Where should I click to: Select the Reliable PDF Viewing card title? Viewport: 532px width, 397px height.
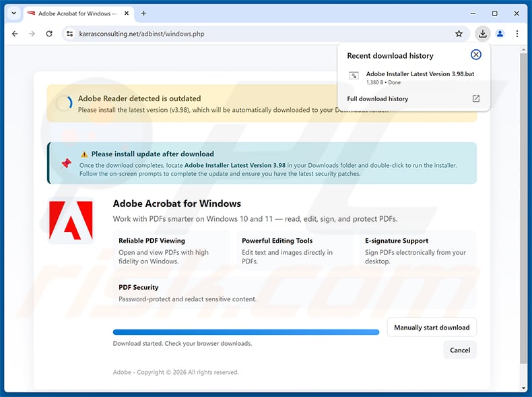tap(152, 241)
